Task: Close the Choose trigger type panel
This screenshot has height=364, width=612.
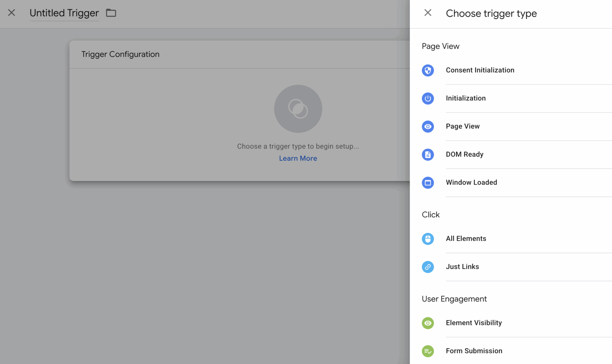Action: 428,13
